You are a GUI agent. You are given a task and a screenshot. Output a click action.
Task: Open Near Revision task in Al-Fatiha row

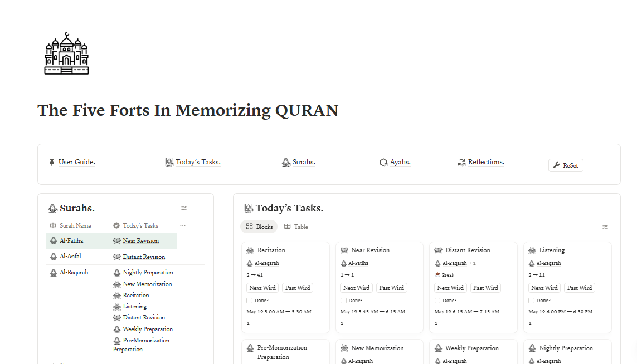coord(140,240)
